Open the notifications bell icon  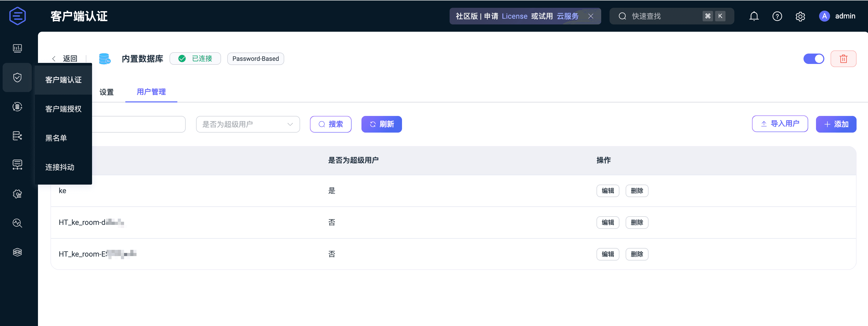coord(754,16)
